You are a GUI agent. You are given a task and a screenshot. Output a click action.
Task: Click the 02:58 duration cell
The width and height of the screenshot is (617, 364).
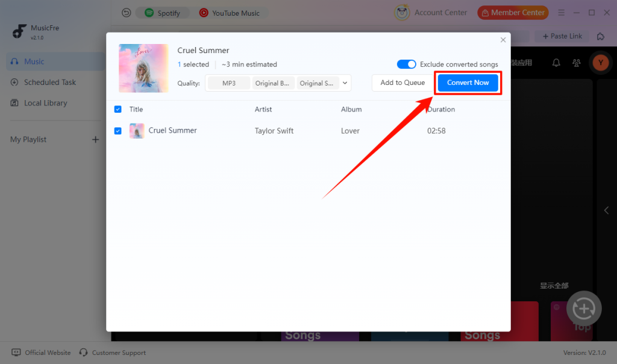[436, 131]
